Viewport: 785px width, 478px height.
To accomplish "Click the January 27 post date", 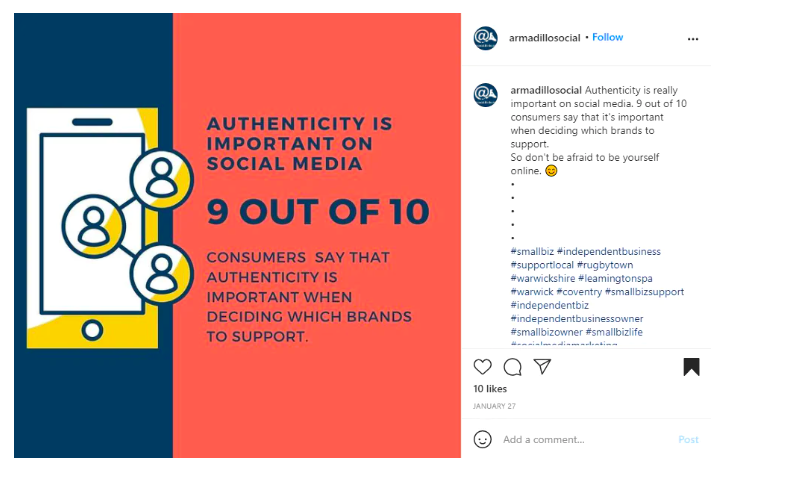I will click(494, 406).
